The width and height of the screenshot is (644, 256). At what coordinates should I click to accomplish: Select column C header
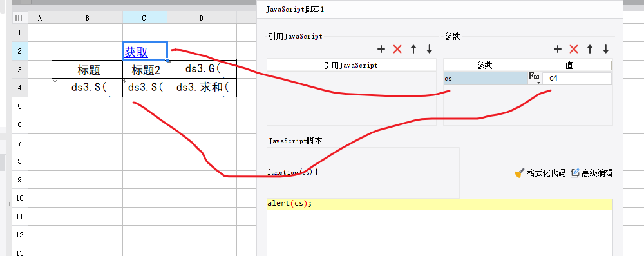click(x=144, y=17)
